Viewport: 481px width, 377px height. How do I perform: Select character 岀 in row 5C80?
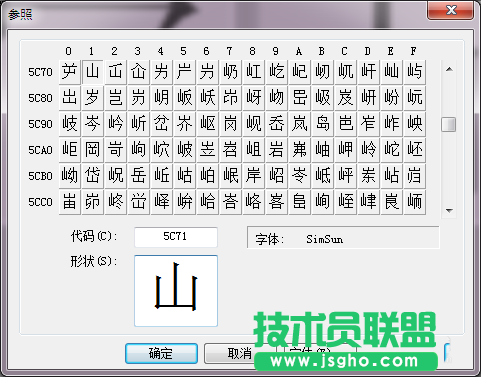click(69, 98)
